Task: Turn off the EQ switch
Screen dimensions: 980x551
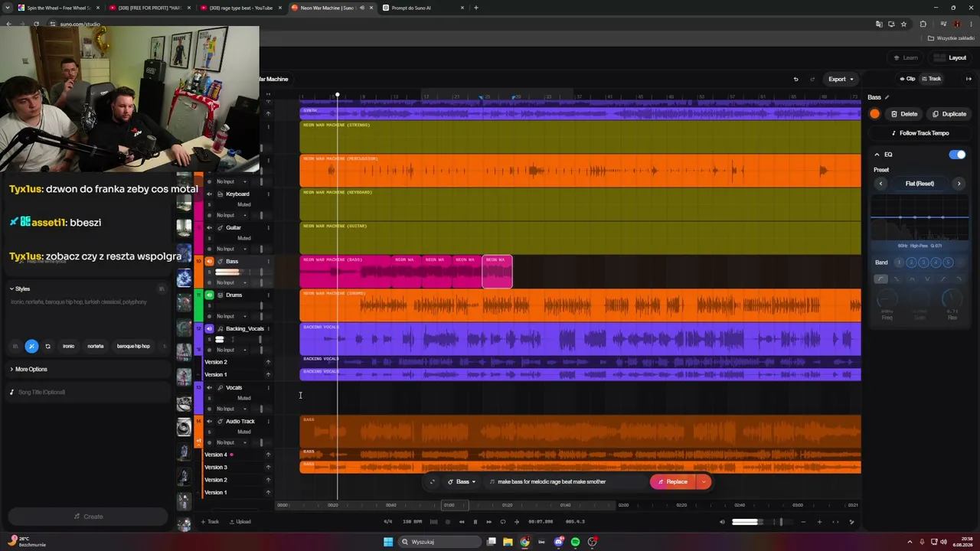Action: pyautogui.click(x=957, y=155)
